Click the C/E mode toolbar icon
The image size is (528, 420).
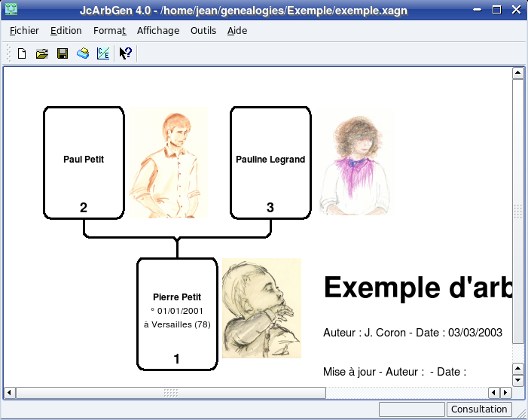(x=103, y=53)
